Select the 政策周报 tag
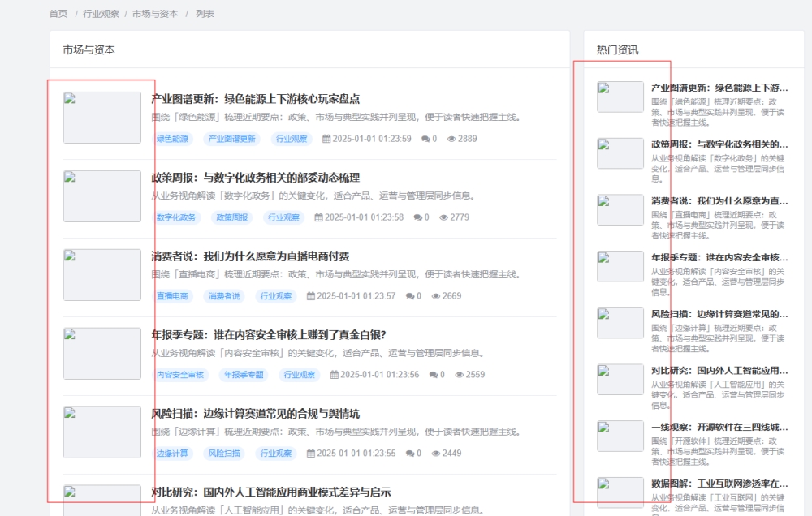This screenshot has height=516, width=812. 232,217
